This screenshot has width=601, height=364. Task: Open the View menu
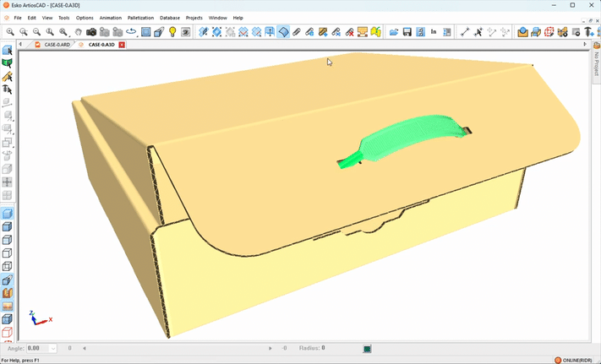(47, 18)
